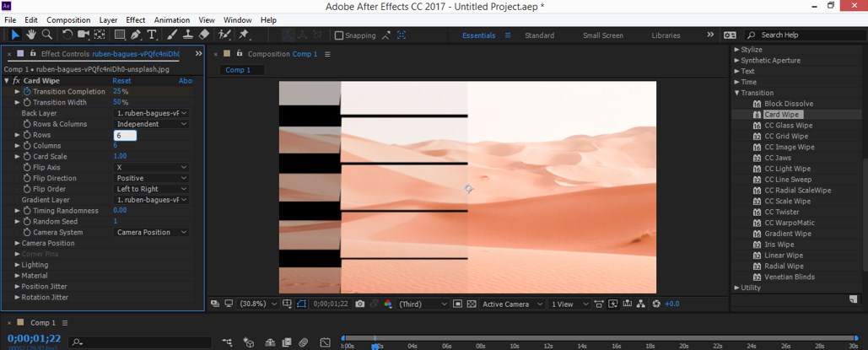868x350 pixels.
Task: Expand the Stylize effects category
Action: tap(736, 49)
